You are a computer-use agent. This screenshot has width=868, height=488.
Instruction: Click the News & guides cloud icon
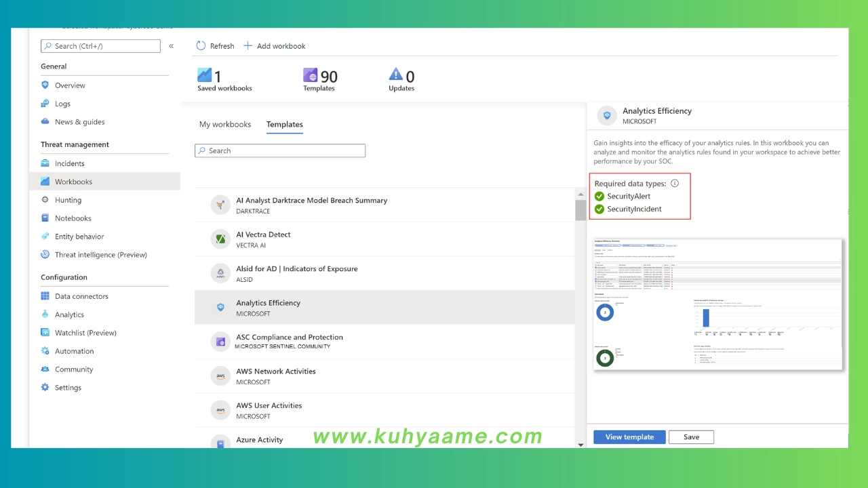(45, 122)
